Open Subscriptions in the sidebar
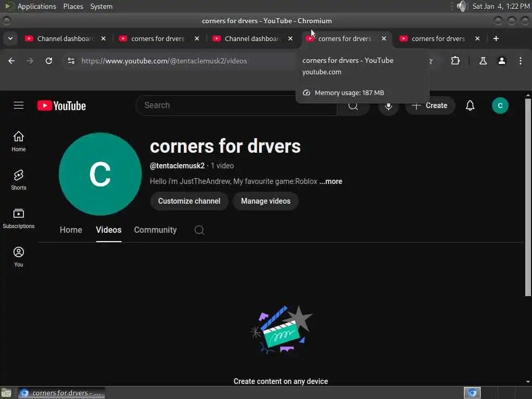 (19, 219)
